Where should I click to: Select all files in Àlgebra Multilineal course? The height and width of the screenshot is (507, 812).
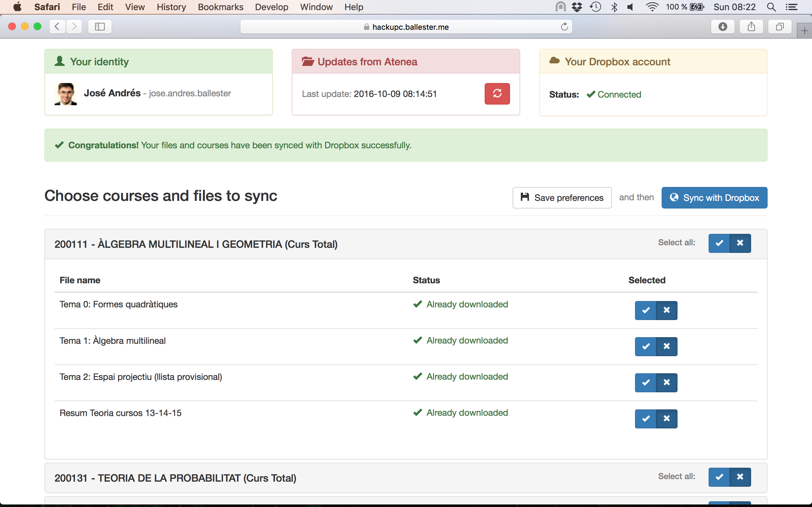719,243
